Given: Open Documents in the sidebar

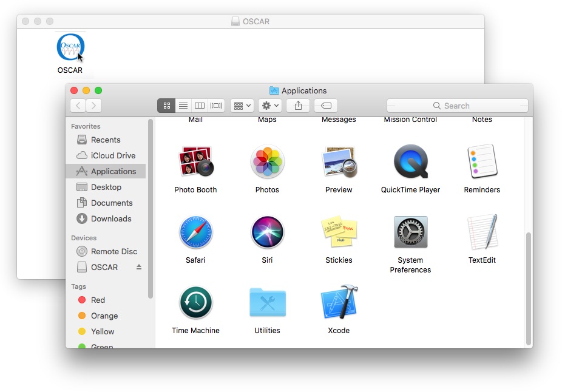Looking at the screenshot, I should coord(106,203).
